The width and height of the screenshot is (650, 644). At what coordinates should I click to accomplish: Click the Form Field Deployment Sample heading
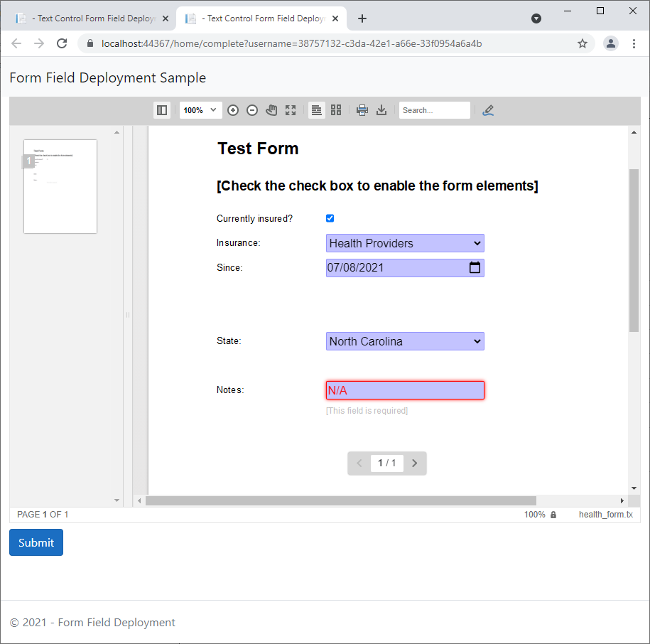(x=108, y=78)
